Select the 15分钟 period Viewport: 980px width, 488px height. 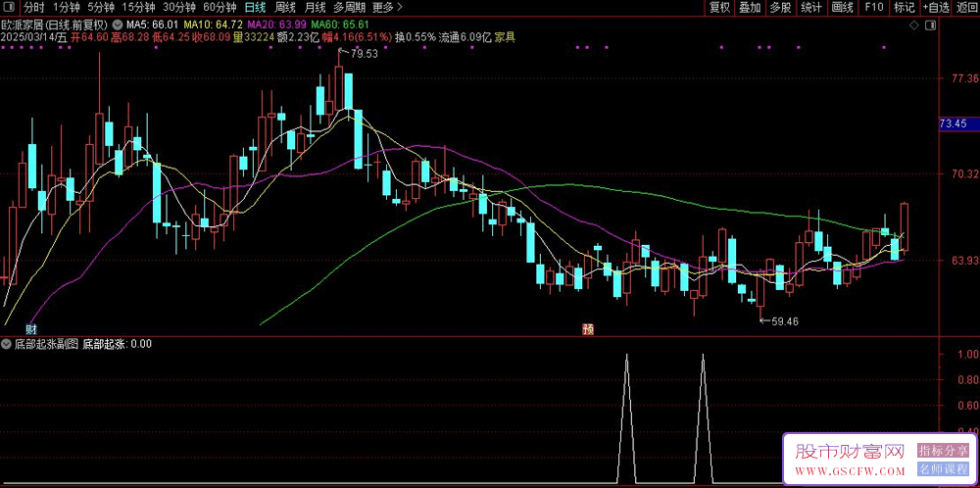click(x=138, y=8)
